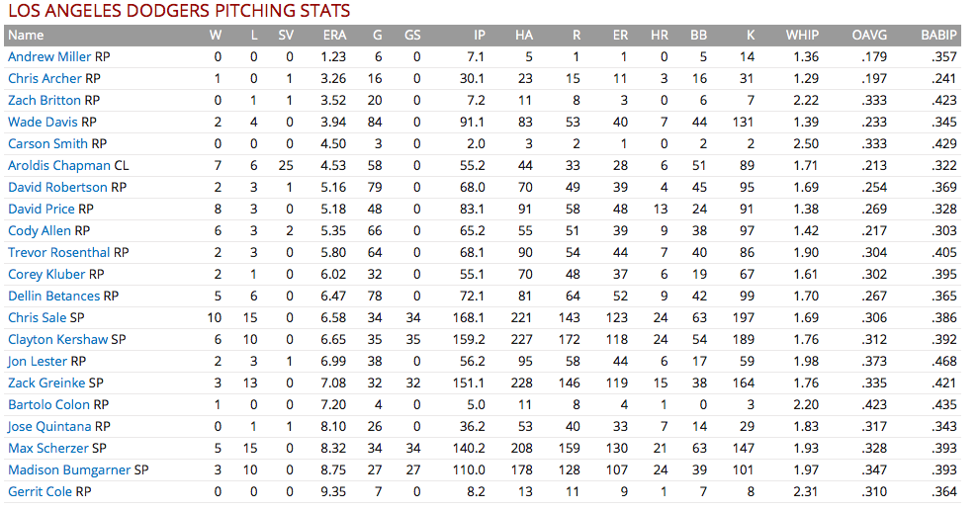Sort by the OAVG column header
The image size is (980, 511).
869,35
